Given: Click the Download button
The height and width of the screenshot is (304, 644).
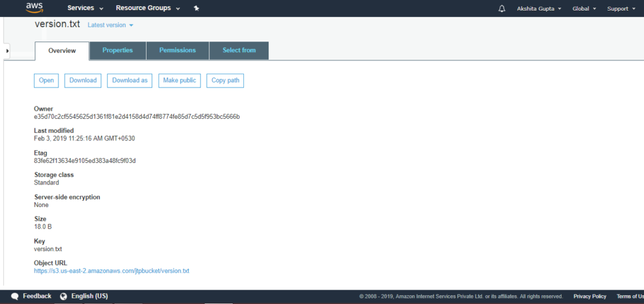Looking at the screenshot, I should click(x=82, y=81).
